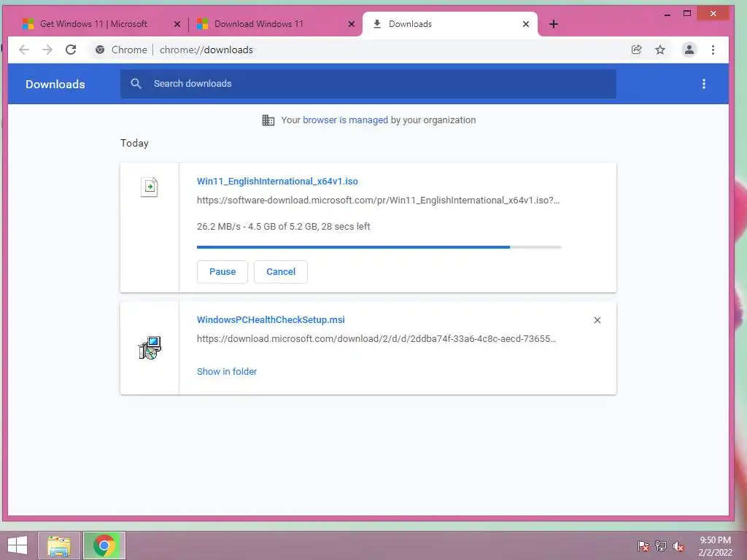Click the PC Health Check source URL
The height and width of the screenshot is (560, 747).
[376, 338]
